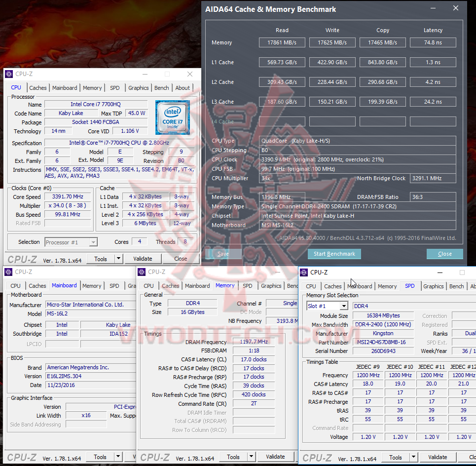Open Mainboard tab in top CPU-Z window
The width and height of the screenshot is (476, 466).
click(x=65, y=88)
